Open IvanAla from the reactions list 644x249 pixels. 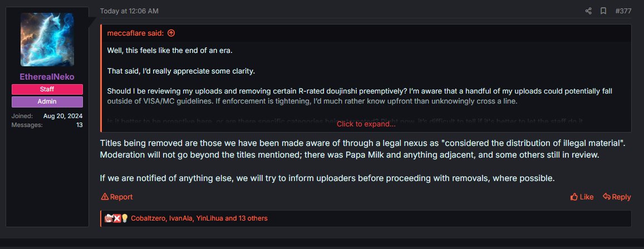pos(180,218)
